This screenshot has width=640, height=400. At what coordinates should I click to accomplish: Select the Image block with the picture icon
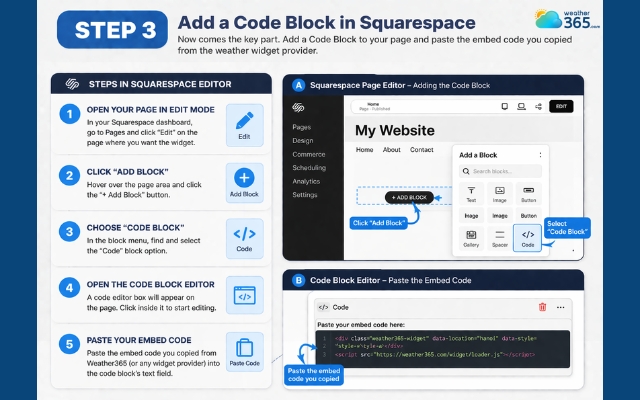500,194
